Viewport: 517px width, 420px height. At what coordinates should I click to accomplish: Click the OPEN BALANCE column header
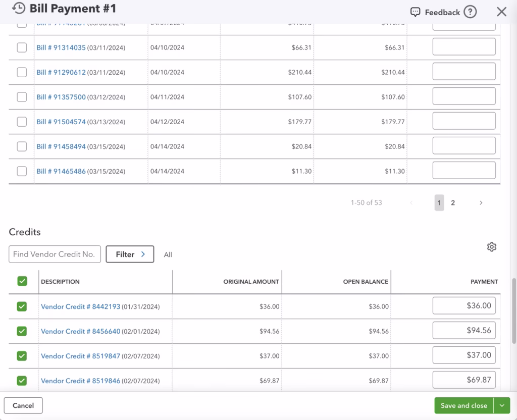pyautogui.click(x=366, y=282)
